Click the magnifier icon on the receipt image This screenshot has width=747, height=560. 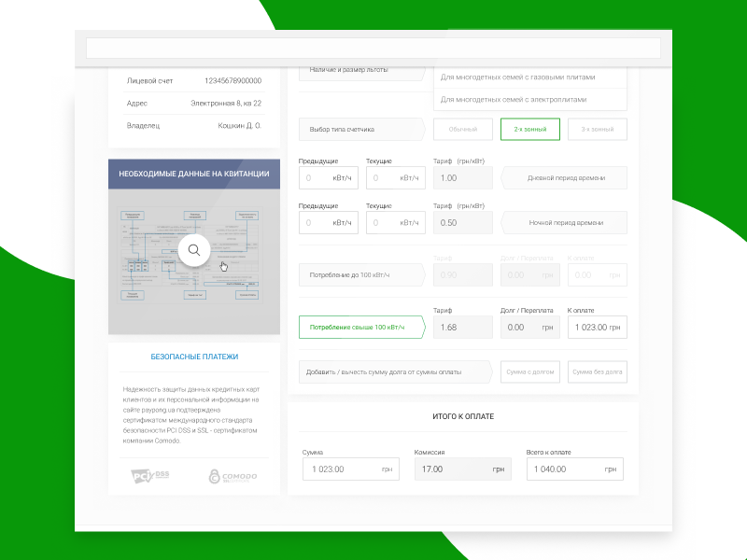194,250
